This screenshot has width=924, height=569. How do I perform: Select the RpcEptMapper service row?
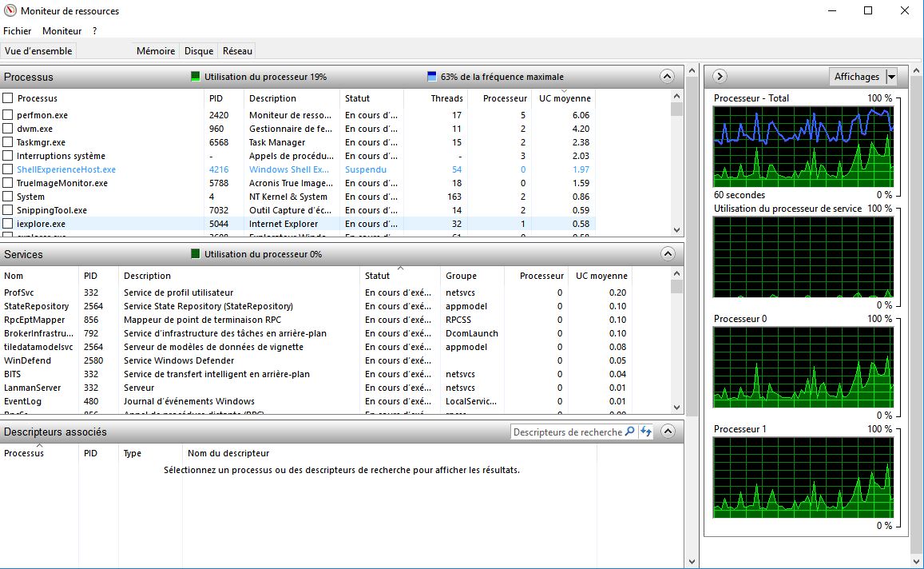pos(317,320)
